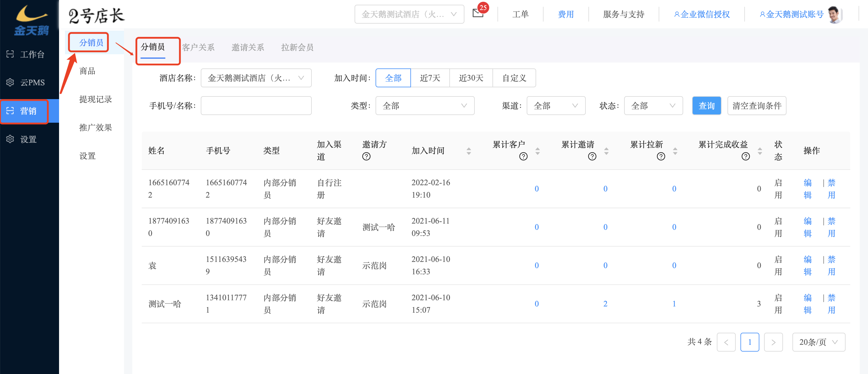The width and height of the screenshot is (868, 374).
Task: Sort by 累计客户 column arrows
Action: (538, 151)
